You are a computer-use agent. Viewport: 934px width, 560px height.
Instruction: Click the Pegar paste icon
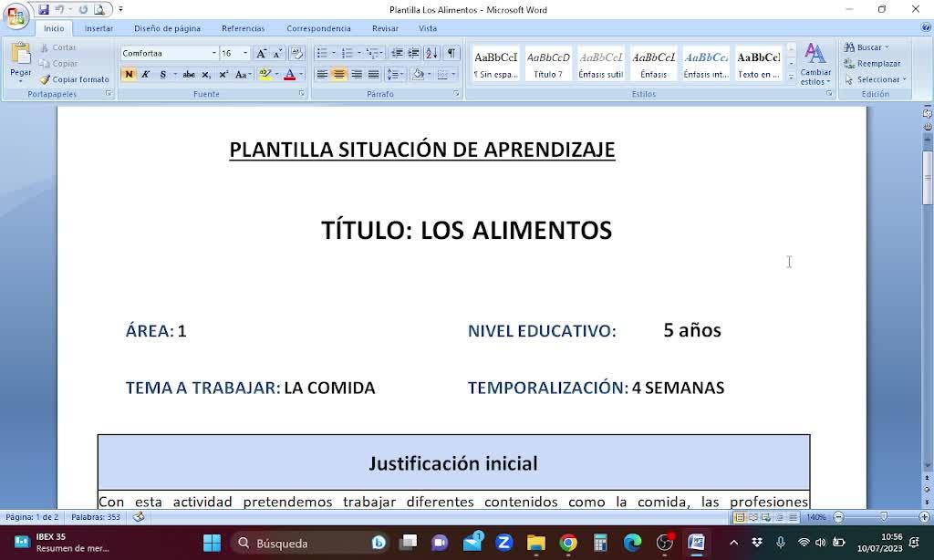tap(21, 54)
